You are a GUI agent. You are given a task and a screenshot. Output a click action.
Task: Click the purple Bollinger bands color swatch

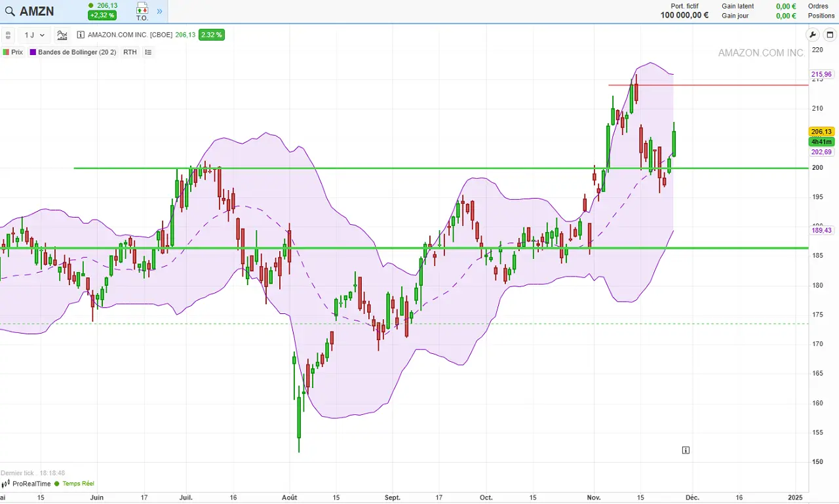point(33,52)
